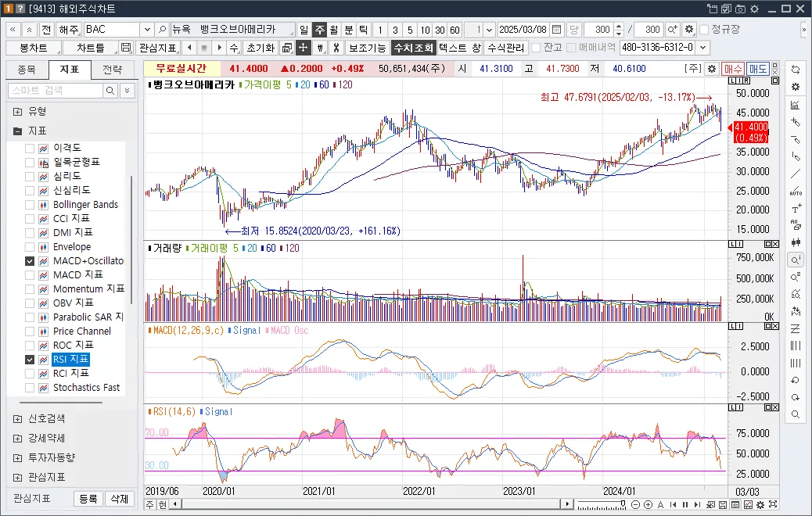This screenshot has width=812, height=516.
Task: Click the zoom out minus circle icon
Action: tap(635, 504)
